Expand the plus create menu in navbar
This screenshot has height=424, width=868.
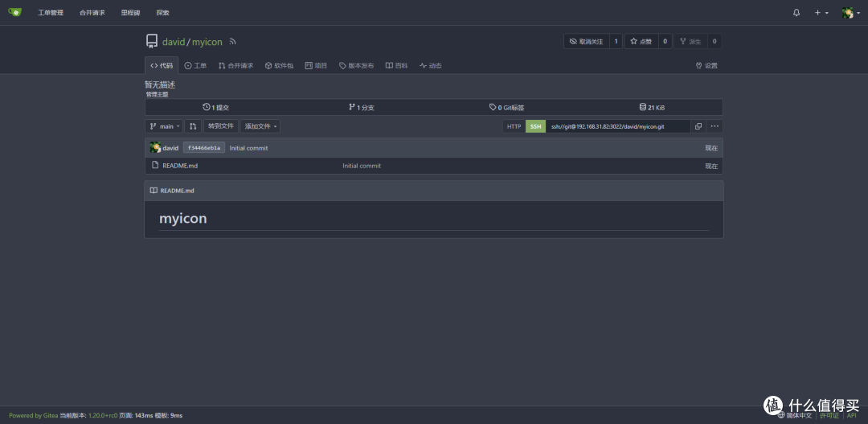[821, 13]
